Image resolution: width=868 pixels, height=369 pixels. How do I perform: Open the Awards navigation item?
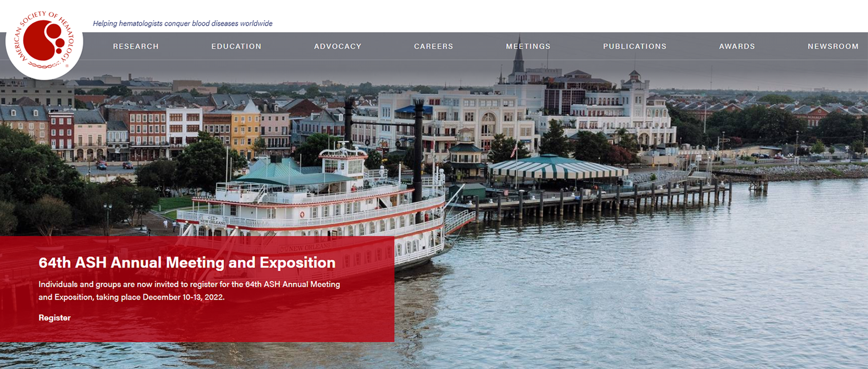[x=737, y=46]
